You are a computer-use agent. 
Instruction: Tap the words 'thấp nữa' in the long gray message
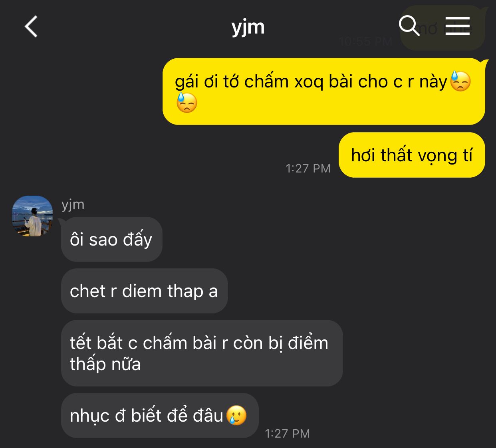pos(105,364)
